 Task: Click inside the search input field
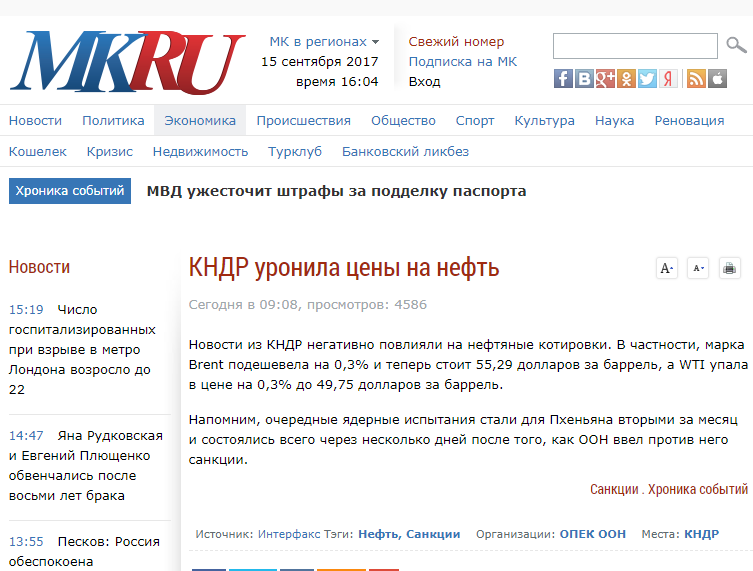(635, 45)
